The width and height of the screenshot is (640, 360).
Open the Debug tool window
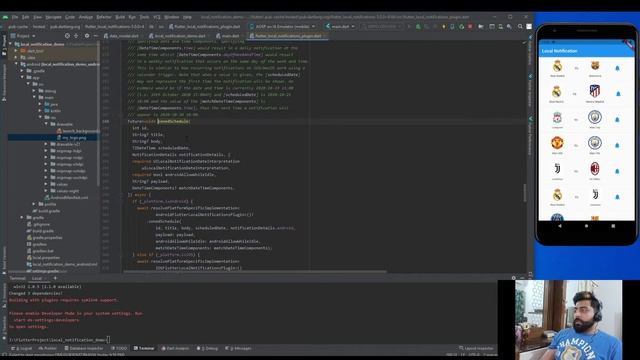point(207,349)
